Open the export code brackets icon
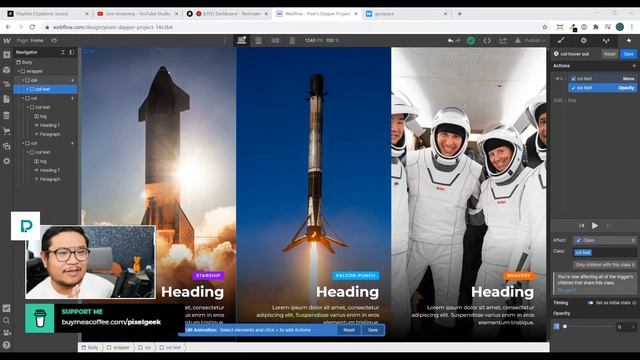The height and width of the screenshot is (360, 640). 487,40
